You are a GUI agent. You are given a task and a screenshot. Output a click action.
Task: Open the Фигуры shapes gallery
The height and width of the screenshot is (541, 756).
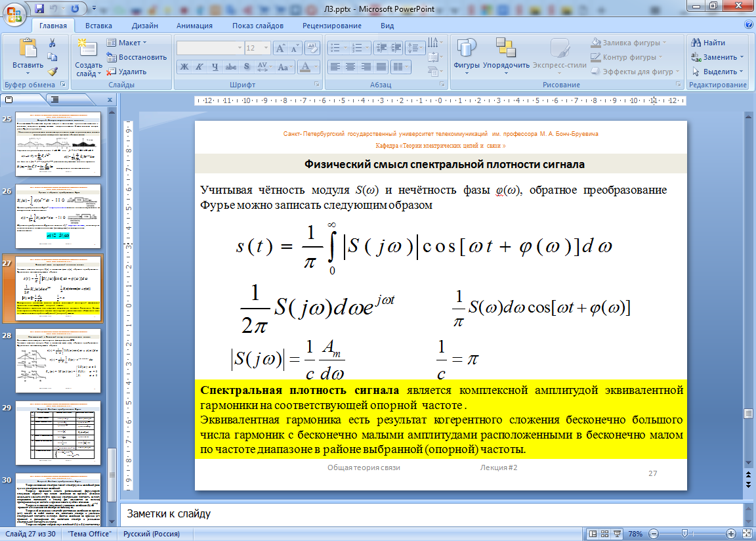point(467,54)
